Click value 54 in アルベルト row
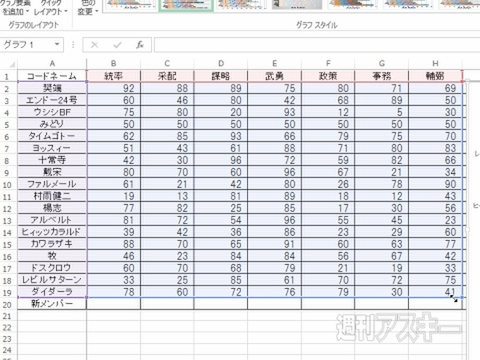Image resolution: width=480 pixels, height=360 pixels. 221,220
